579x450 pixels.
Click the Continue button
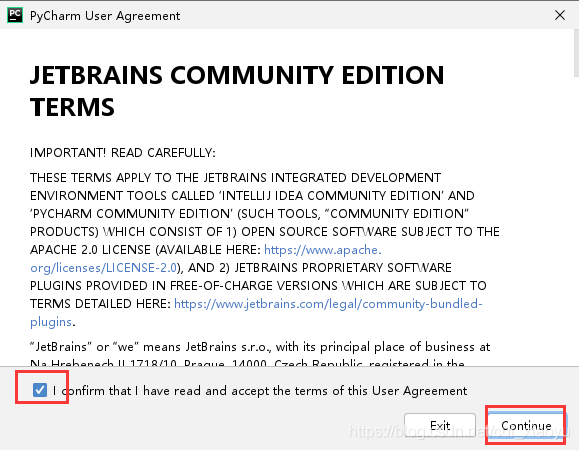pyautogui.click(x=526, y=426)
